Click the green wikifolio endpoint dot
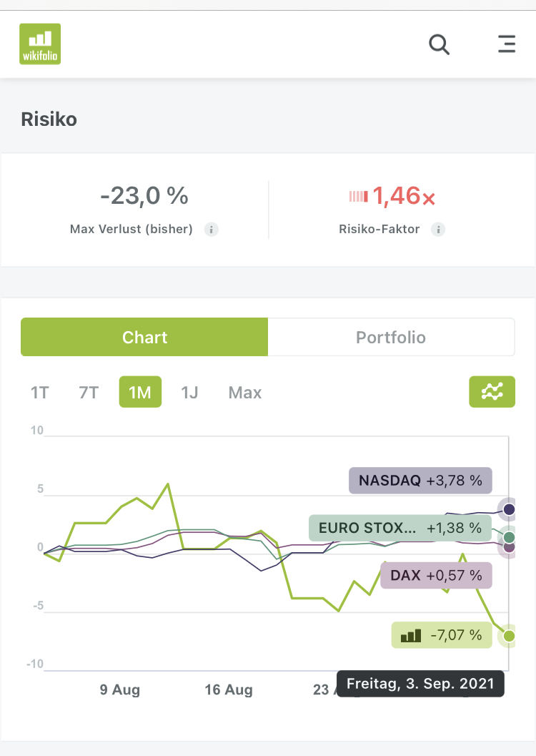Image resolution: width=536 pixels, height=756 pixels. tap(509, 635)
